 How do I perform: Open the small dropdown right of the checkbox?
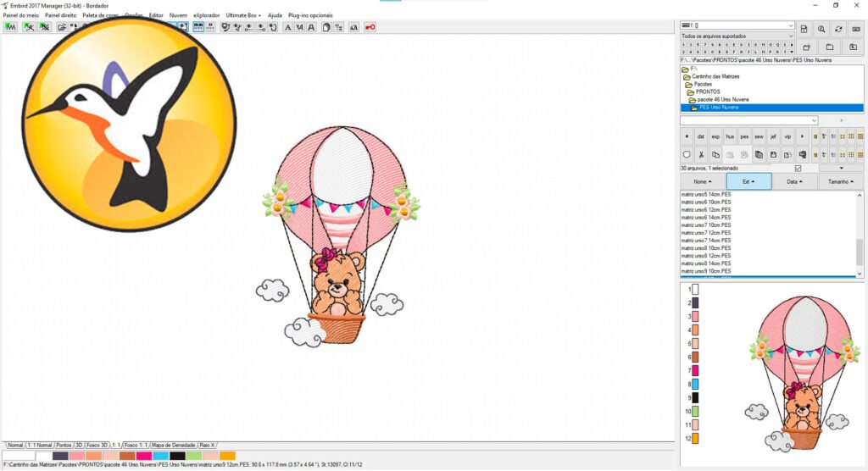pyautogui.click(x=841, y=169)
